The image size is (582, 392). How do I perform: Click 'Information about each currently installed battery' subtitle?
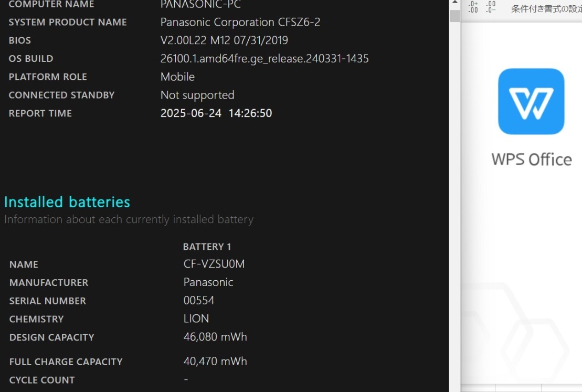coord(129,219)
